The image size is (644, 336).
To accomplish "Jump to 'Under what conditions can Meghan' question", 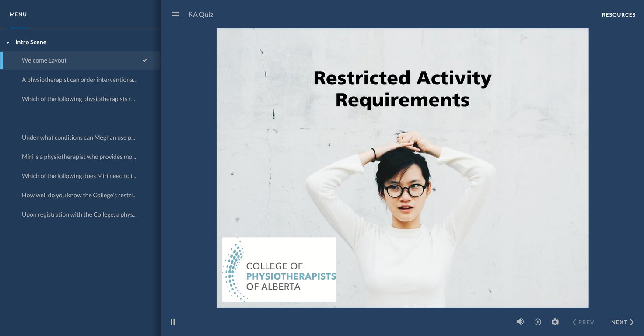I will tap(78, 137).
